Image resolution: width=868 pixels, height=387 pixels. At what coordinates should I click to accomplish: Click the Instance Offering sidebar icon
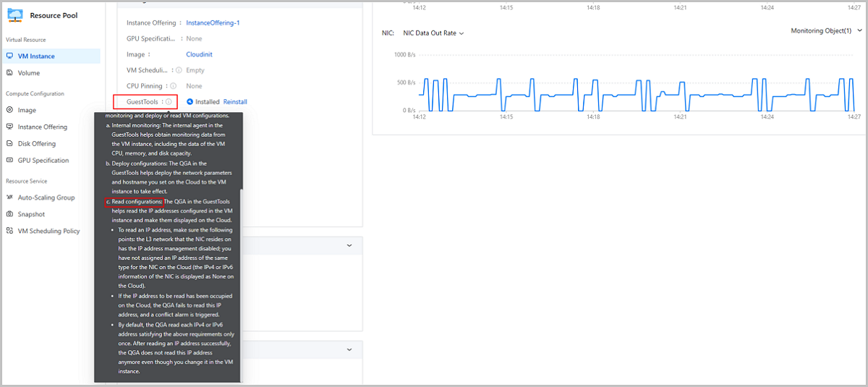pos(10,127)
